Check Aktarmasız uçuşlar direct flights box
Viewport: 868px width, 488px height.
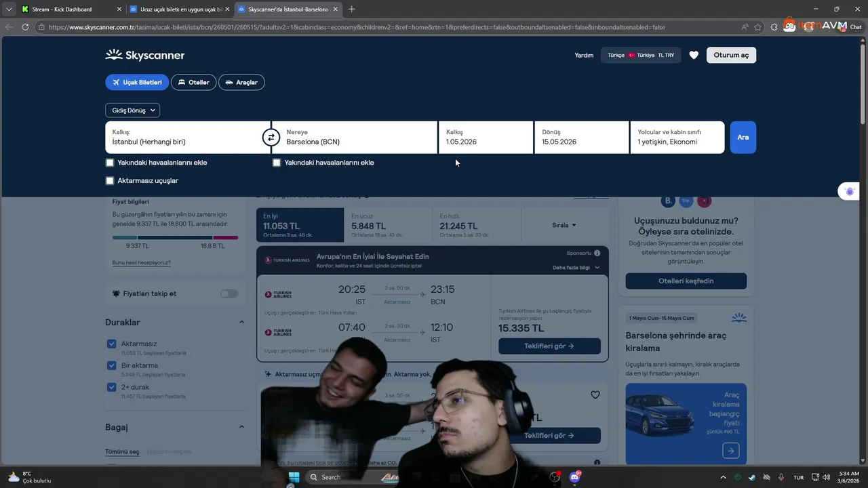110,181
